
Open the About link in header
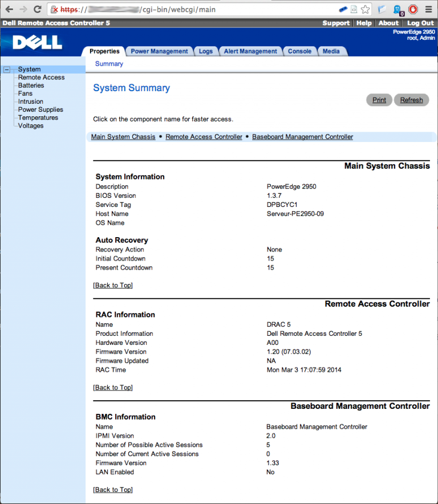click(x=388, y=23)
